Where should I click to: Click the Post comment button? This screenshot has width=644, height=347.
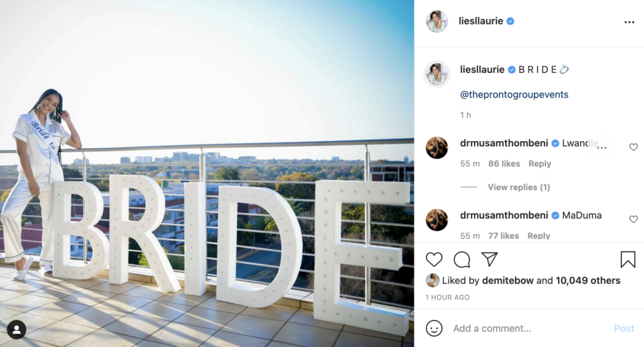tap(624, 329)
